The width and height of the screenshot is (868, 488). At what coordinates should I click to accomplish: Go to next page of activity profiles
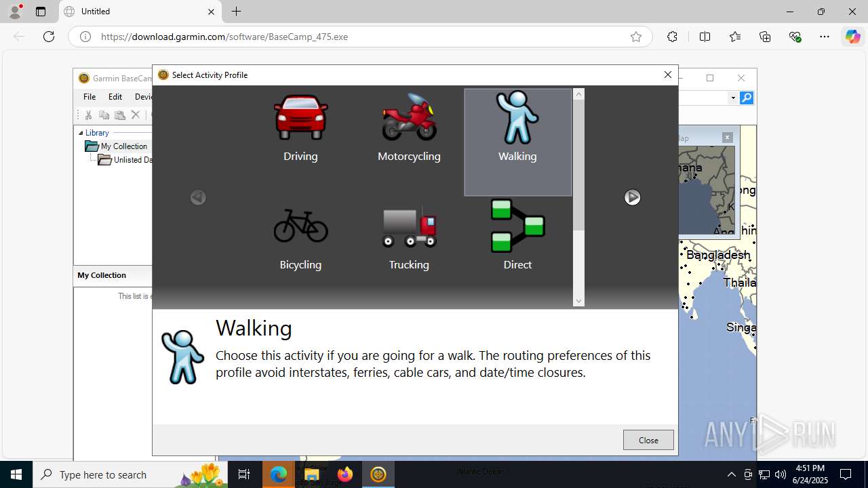pyautogui.click(x=632, y=197)
